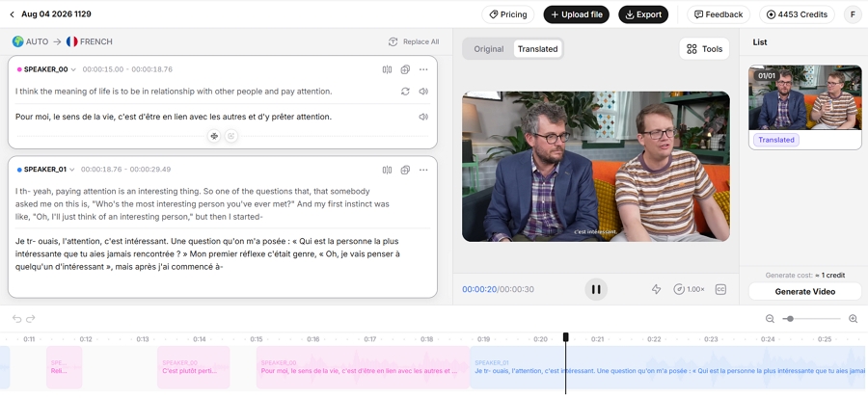
Task: Open more options for SPEAKER_01 segment
Action: [423, 170]
